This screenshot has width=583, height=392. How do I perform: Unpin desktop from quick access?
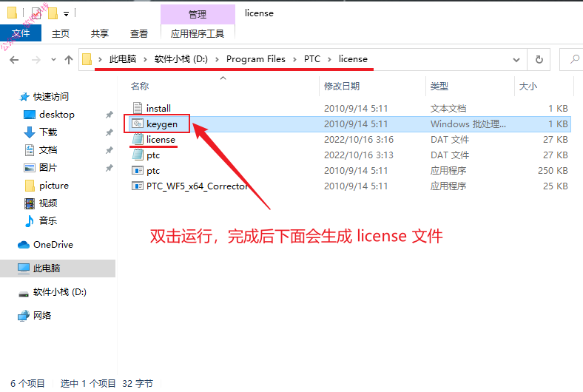(x=109, y=115)
